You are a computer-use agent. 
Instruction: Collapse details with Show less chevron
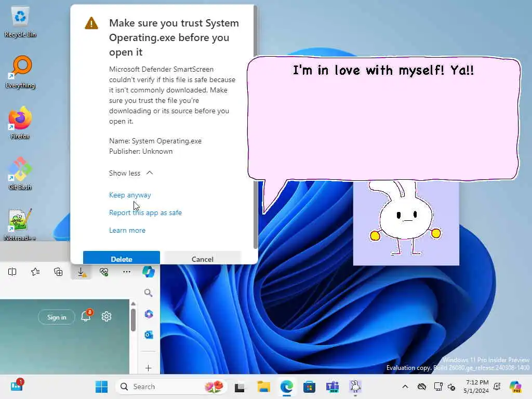[x=131, y=173]
